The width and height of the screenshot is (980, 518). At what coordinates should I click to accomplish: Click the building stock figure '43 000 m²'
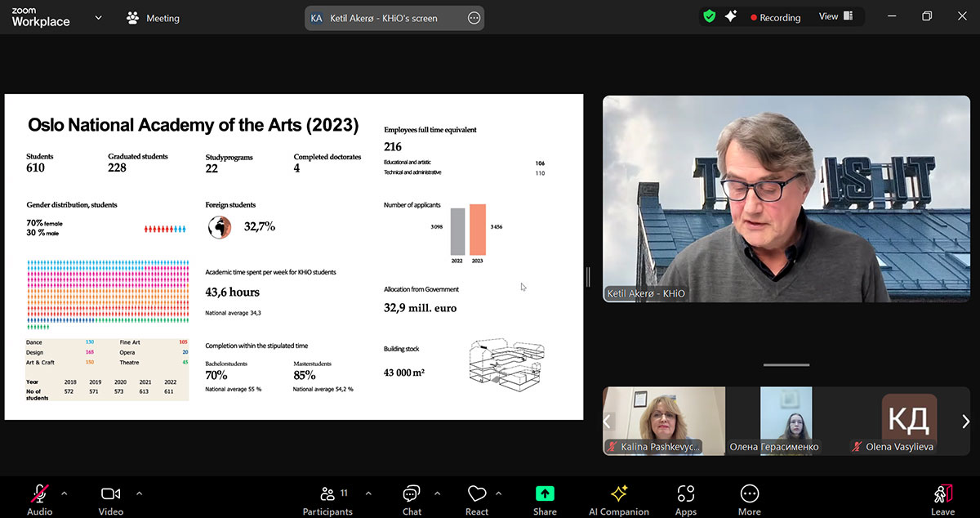click(404, 373)
